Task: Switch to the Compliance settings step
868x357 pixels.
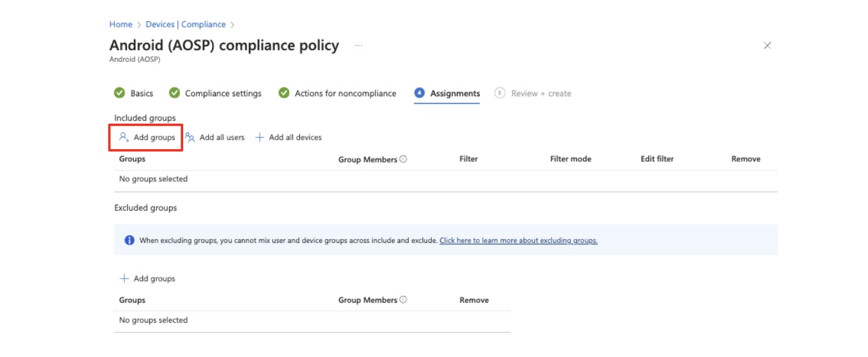Action: point(223,94)
